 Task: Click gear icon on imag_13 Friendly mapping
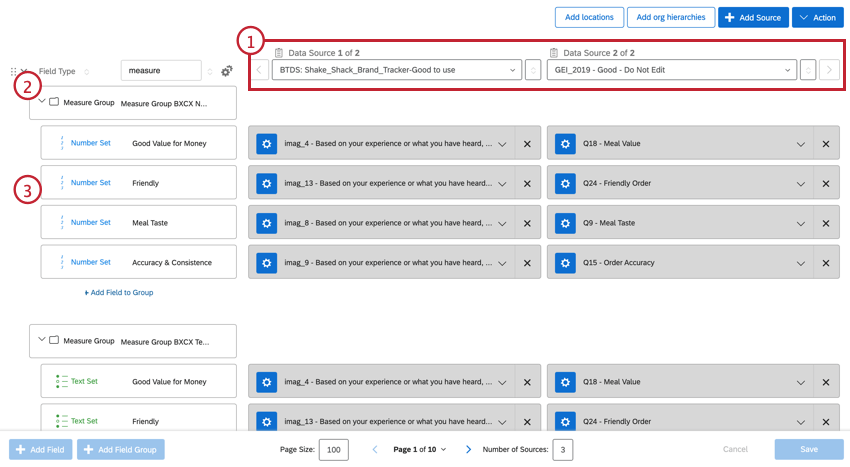click(266, 183)
